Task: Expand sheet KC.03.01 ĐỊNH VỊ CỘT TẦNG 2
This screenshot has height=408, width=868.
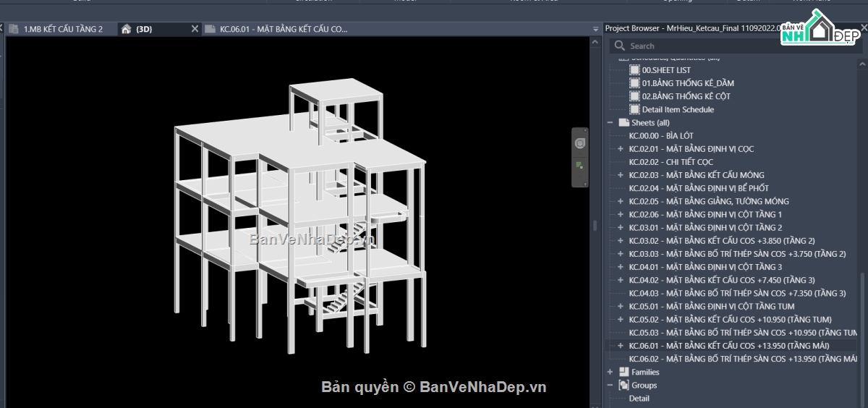Action: pos(620,227)
